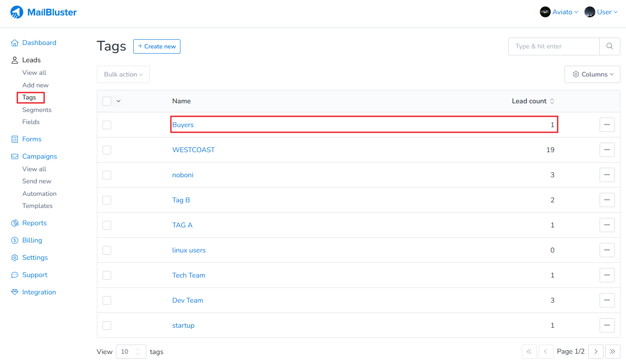
Task: Click the search magnifier icon
Action: coord(610,46)
